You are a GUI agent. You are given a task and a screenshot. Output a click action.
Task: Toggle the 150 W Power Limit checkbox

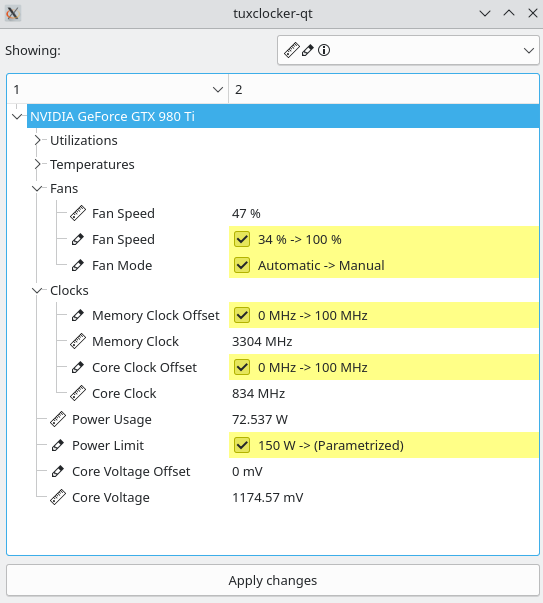coord(242,445)
